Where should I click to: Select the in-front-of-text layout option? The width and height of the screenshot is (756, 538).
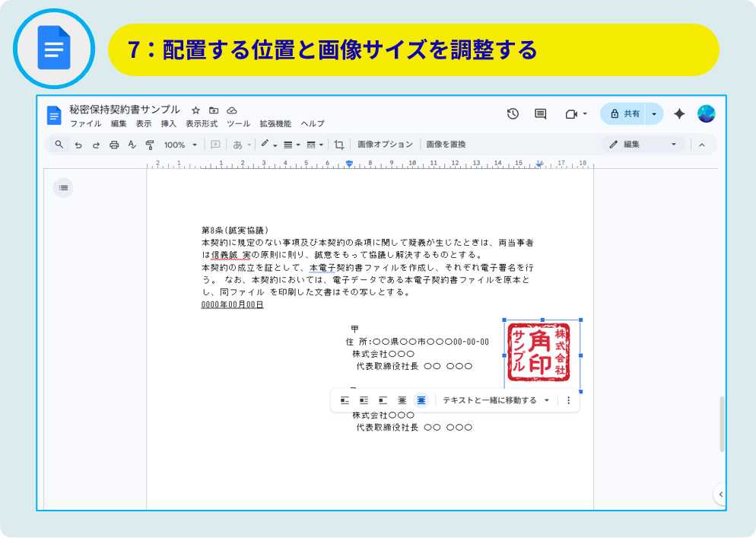coord(421,400)
